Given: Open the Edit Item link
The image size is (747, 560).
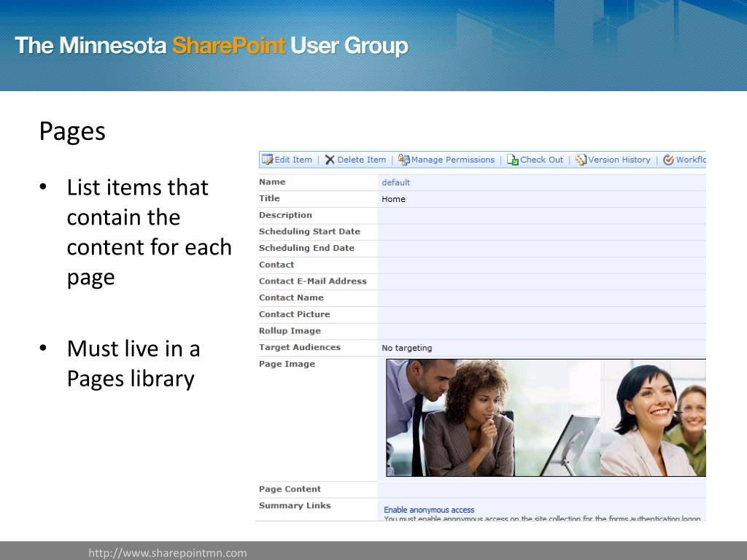Looking at the screenshot, I should [293, 160].
